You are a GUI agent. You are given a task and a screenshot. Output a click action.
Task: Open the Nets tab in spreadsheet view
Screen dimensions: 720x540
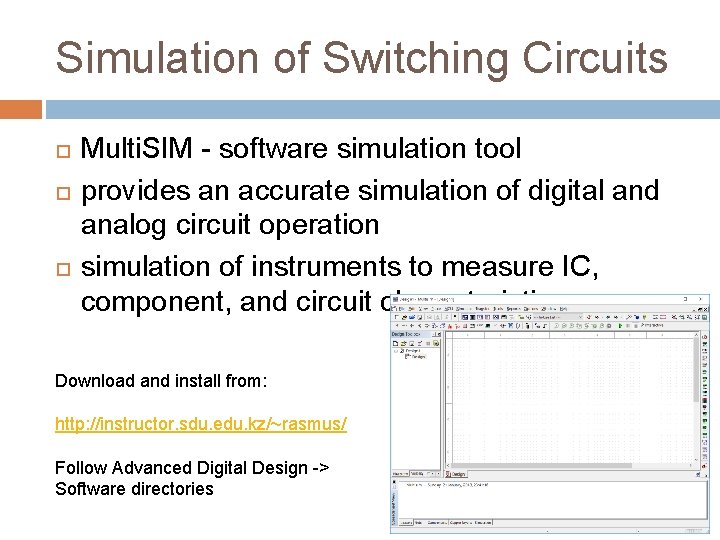419,523
